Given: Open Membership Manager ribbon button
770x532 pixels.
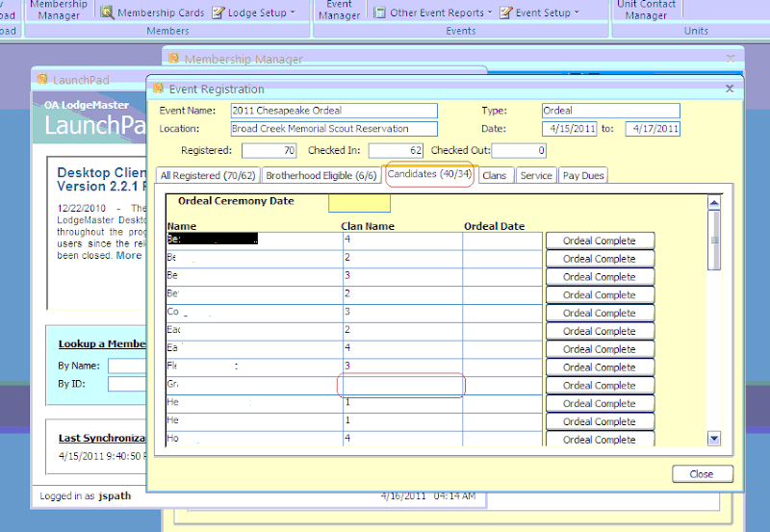Looking at the screenshot, I should click(x=59, y=11).
